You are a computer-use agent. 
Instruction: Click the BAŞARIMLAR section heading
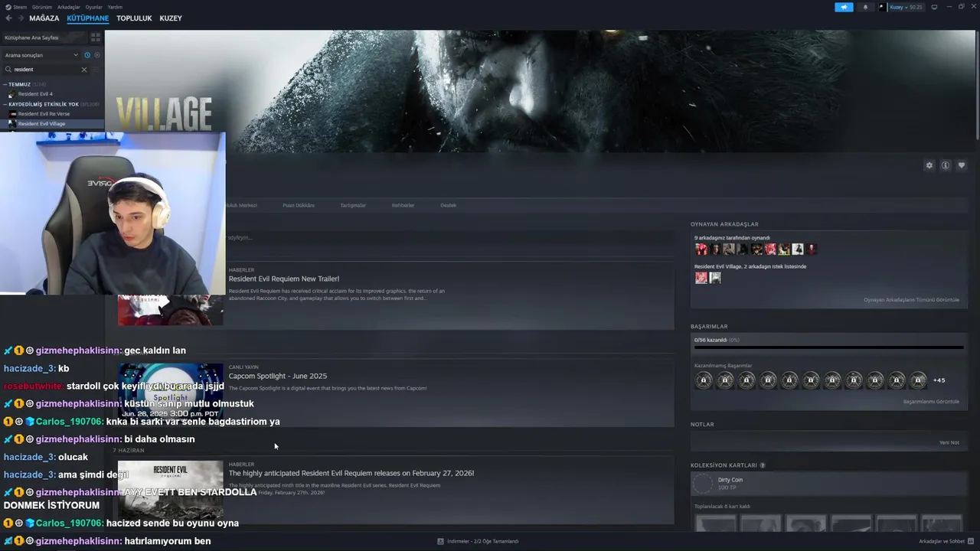[x=709, y=327]
